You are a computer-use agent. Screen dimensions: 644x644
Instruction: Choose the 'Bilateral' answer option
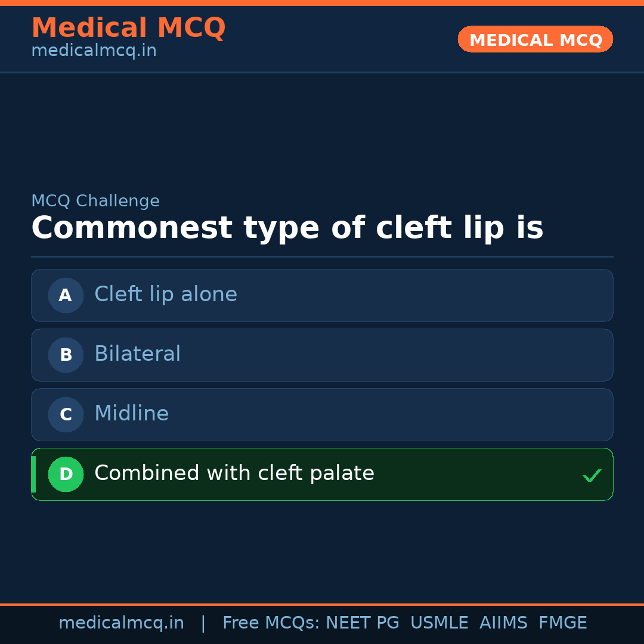click(138, 354)
